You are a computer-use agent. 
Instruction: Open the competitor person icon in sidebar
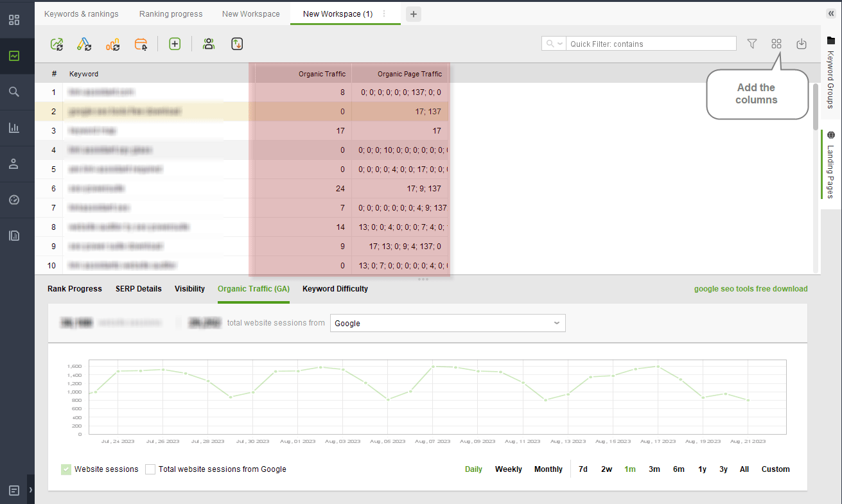(x=13, y=164)
